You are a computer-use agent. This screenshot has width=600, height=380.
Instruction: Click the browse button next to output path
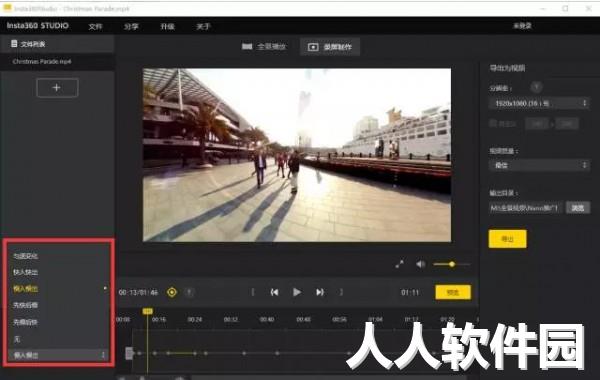click(x=578, y=208)
